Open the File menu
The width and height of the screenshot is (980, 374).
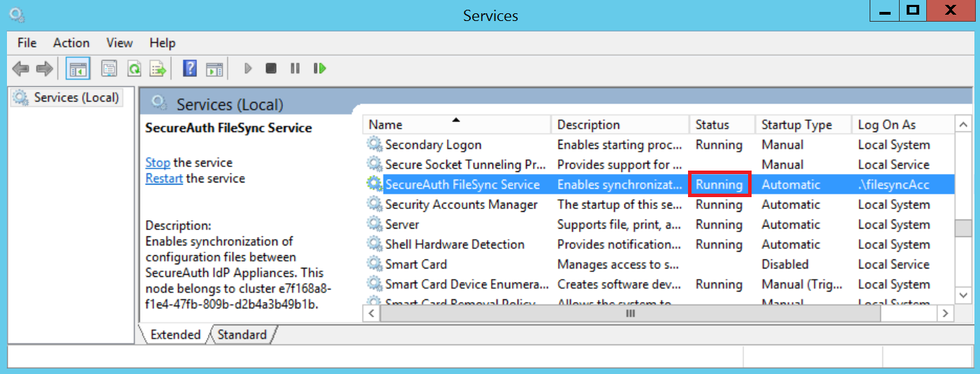coord(27,43)
